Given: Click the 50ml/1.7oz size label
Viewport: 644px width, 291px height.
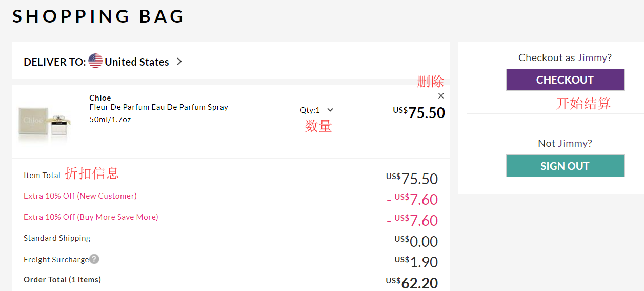Looking at the screenshot, I should point(110,120).
